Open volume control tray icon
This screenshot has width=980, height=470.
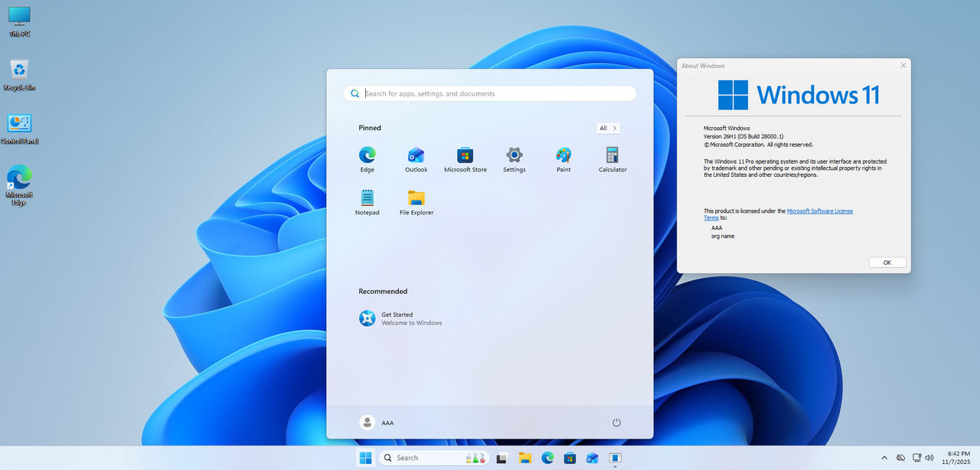[x=929, y=458]
